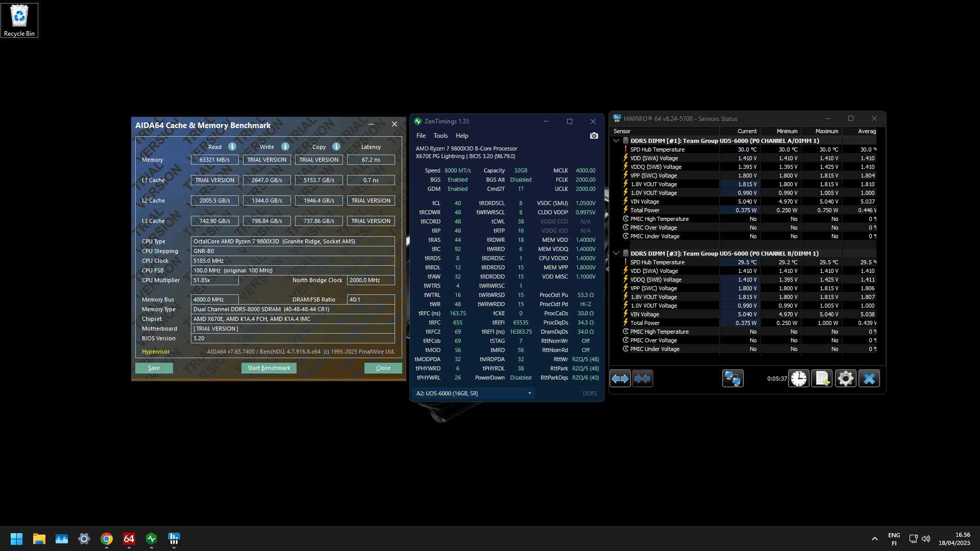Collapse the DDR5 DIMM [#1] sensor group
The width and height of the screenshot is (980, 551).
616,141
